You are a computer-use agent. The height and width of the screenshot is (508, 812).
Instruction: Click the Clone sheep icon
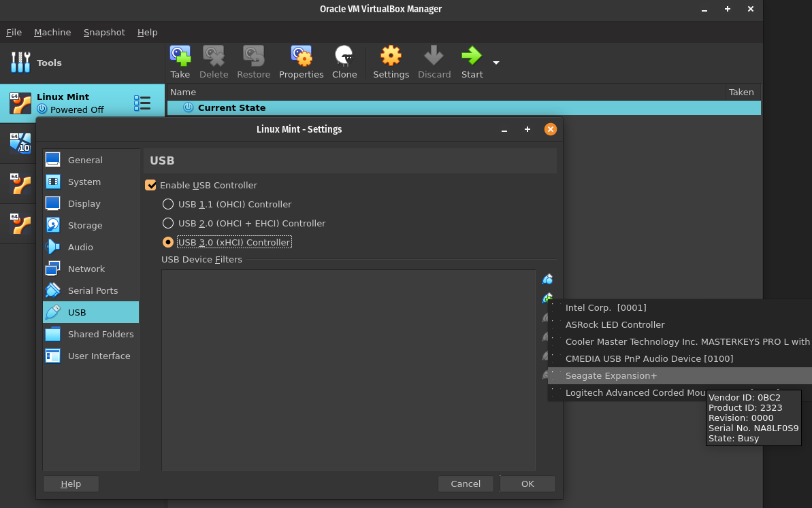[x=344, y=56]
